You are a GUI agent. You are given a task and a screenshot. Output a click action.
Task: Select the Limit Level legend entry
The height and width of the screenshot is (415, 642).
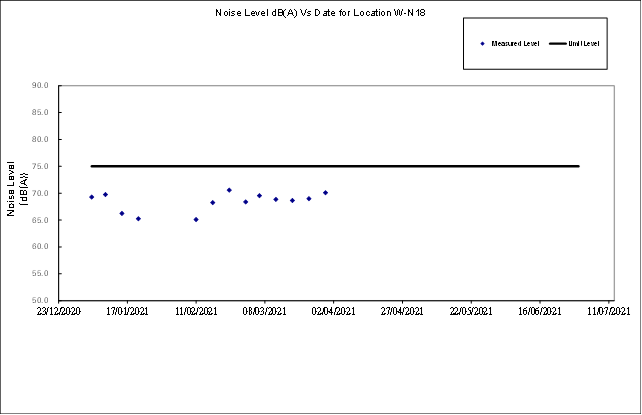584,44
